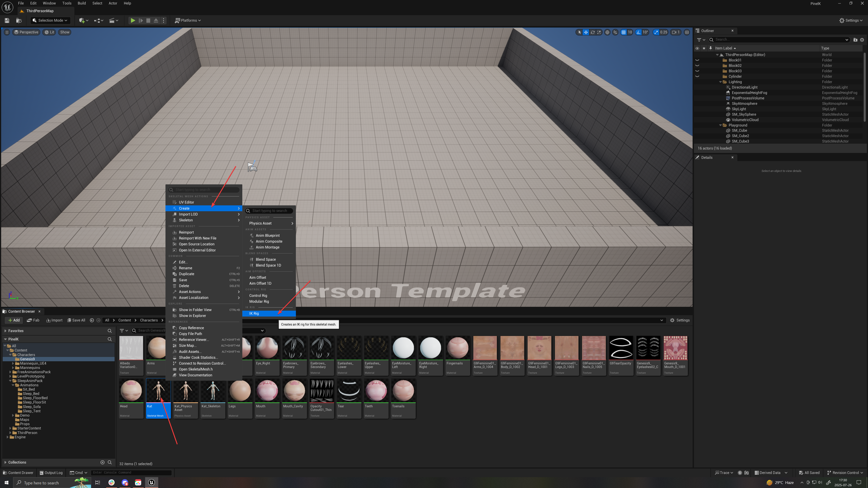Open the Unreal Engine logo in the title bar

tap(7, 7)
